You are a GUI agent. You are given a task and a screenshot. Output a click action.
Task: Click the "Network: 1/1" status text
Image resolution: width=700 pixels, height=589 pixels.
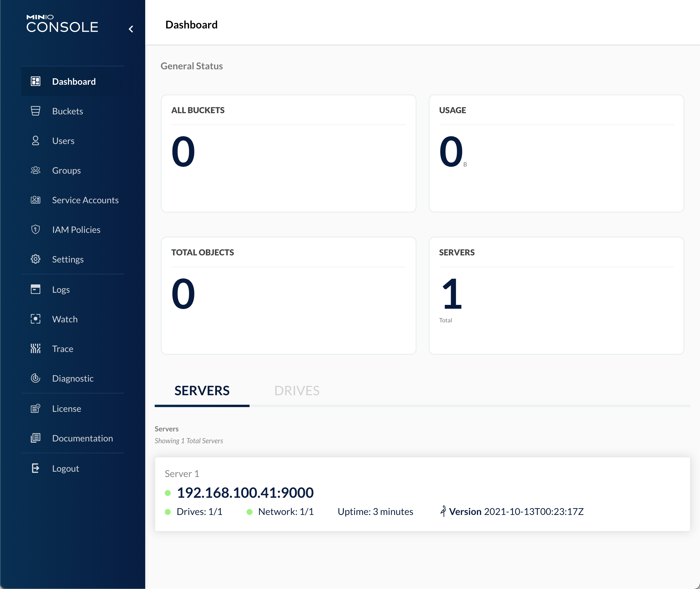(286, 512)
